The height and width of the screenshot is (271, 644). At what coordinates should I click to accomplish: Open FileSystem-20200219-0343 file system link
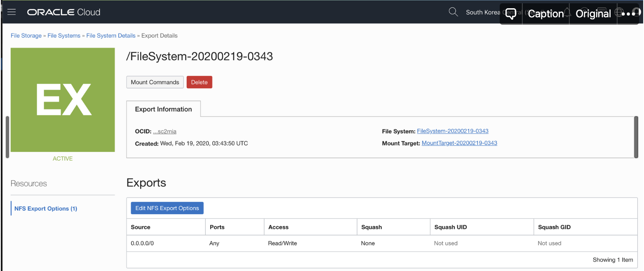453,131
